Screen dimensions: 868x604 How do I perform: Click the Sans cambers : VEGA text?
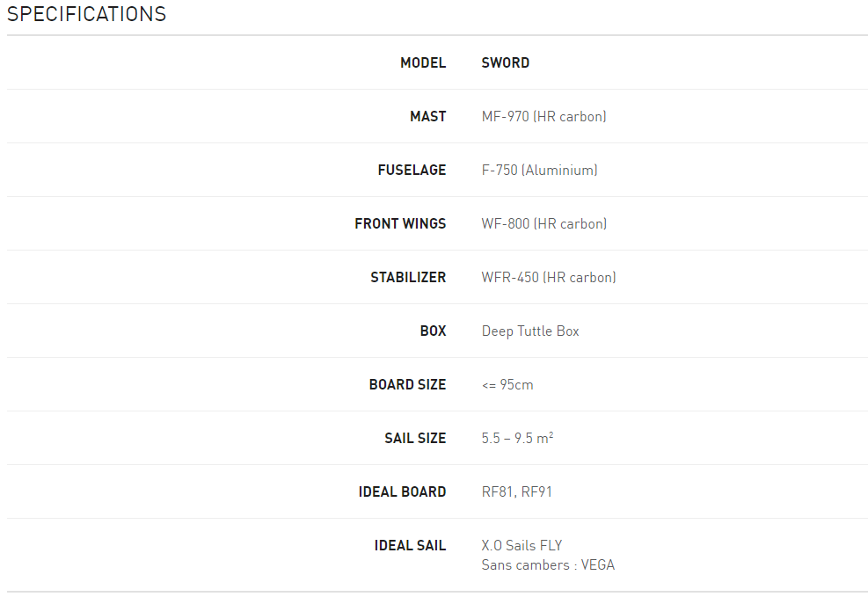pyautogui.click(x=548, y=565)
